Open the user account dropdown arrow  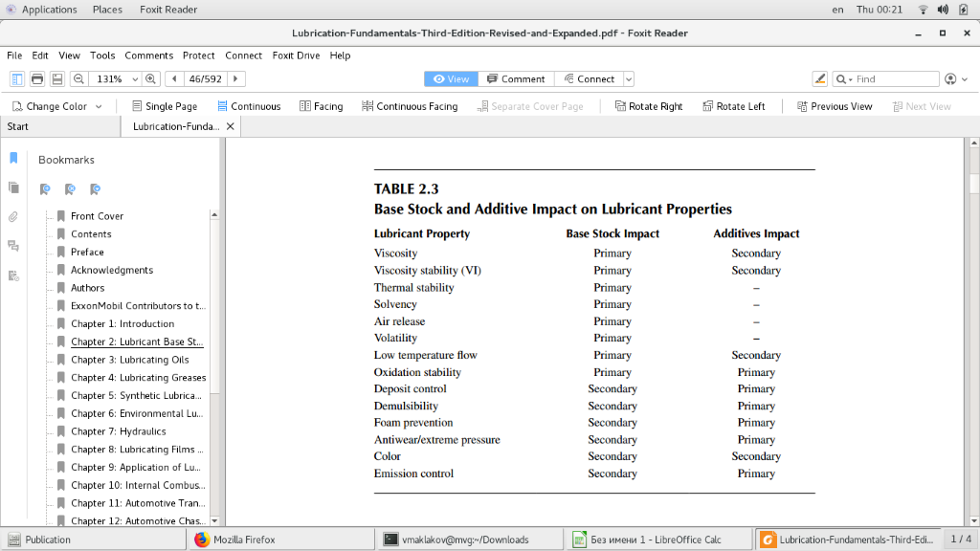pos(965,78)
